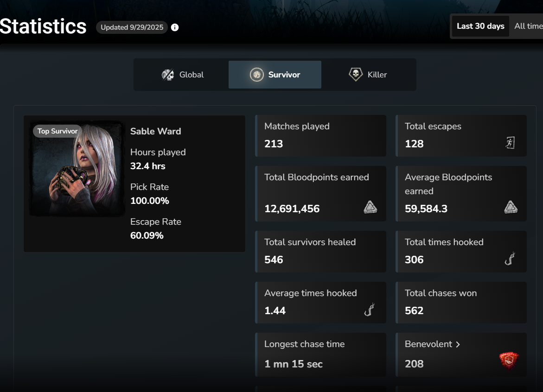This screenshot has width=543, height=392.
Task: Click the Updated 9/29/2025 badge
Action: coord(132,27)
